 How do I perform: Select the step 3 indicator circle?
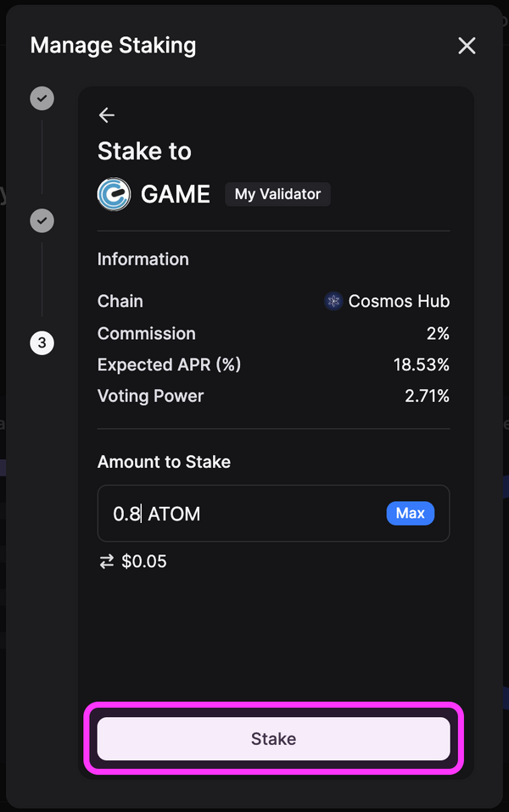pyautogui.click(x=42, y=343)
